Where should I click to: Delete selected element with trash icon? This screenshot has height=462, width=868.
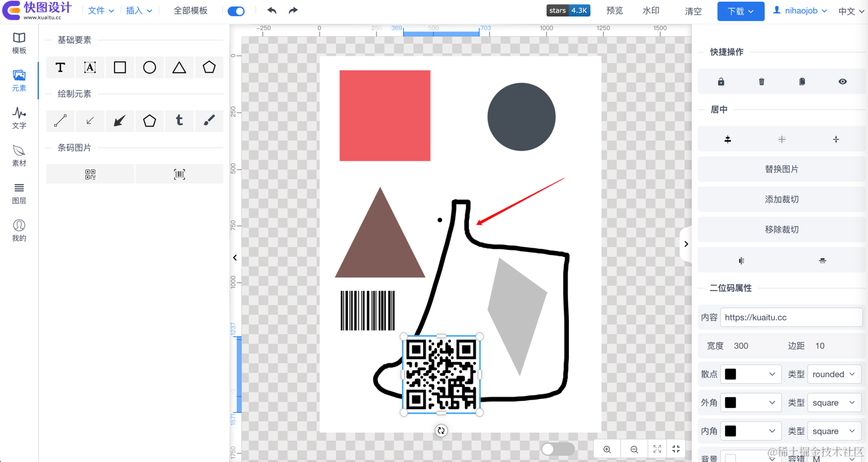coord(761,82)
